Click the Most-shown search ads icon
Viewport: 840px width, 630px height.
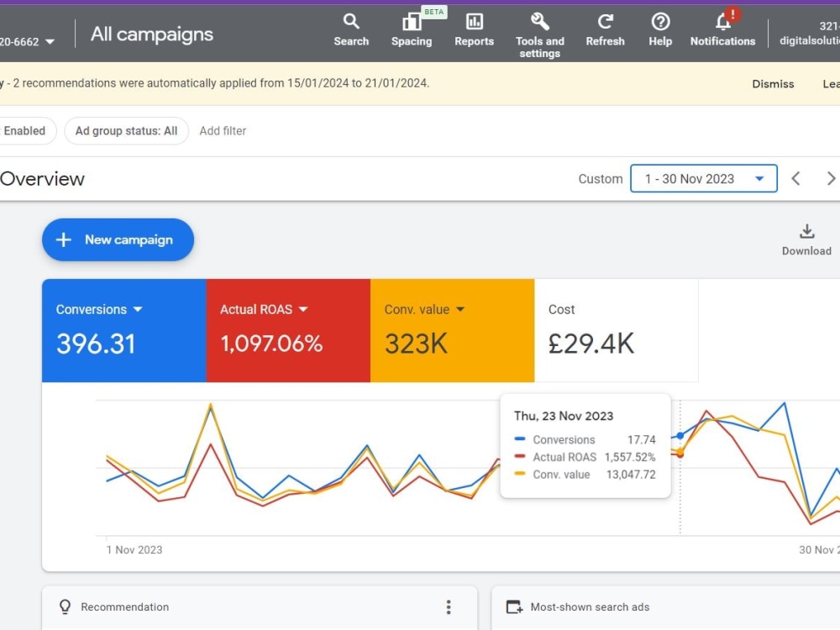click(514, 607)
